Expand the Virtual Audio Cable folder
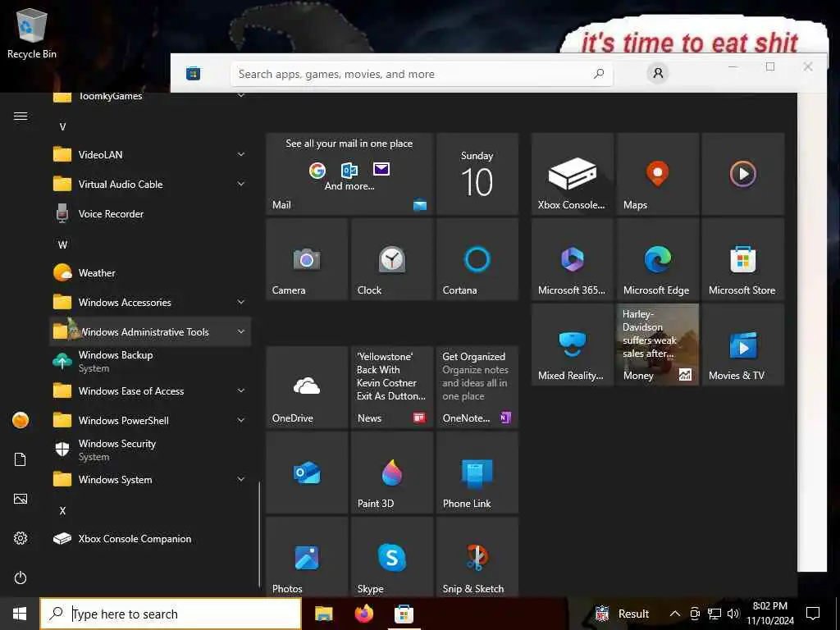 [x=150, y=185]
